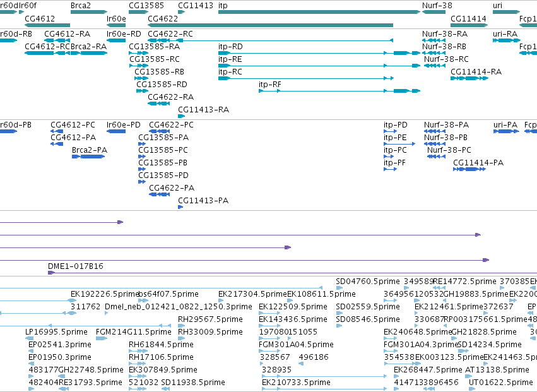Click the EK192226.5prime EST label
The height and width of the screenshot is (392, 537).
pos(105,294)
